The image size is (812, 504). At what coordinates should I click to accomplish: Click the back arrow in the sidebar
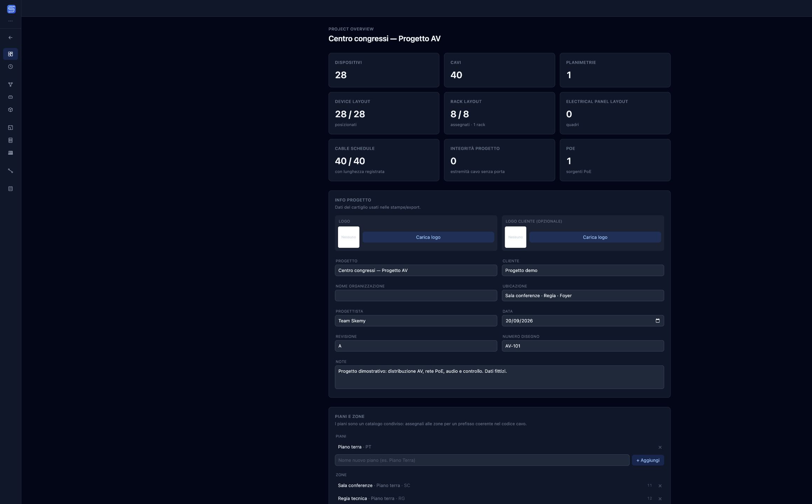point(11,37)
